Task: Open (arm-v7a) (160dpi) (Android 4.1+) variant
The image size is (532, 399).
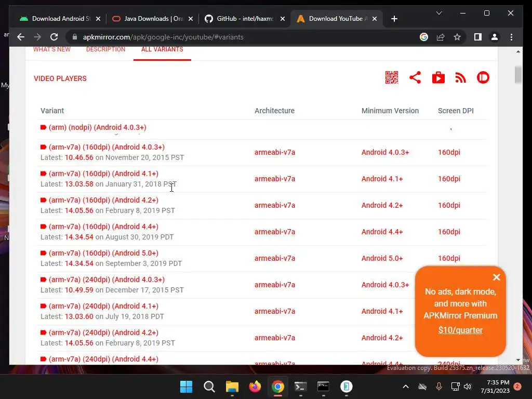Action: (103, 174)
